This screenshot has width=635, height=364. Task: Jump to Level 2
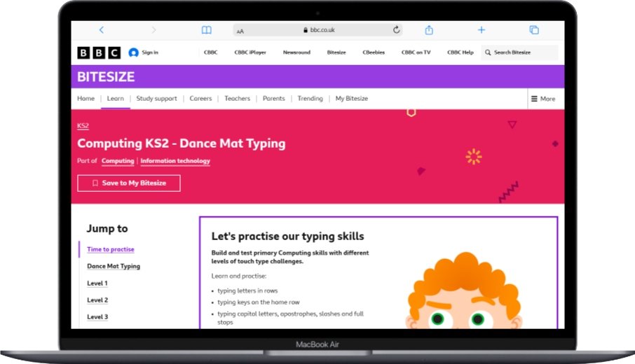tap(97, 300)
